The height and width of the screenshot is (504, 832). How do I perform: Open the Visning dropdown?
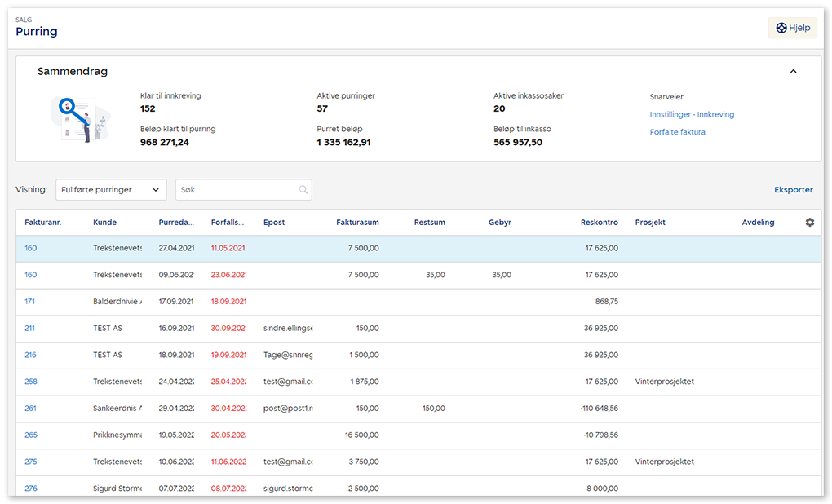pos(111,190)
